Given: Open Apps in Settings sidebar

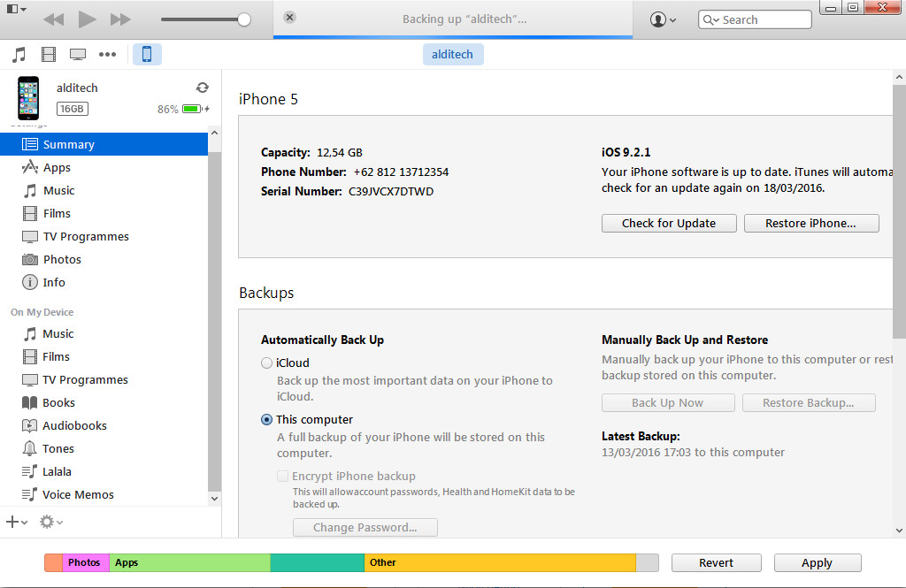Looking at the screenshot, I should tap(104, 167).
